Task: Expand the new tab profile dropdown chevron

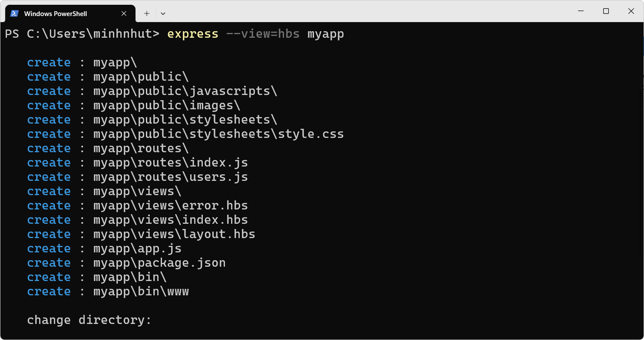Action: [x=163, y=13]
